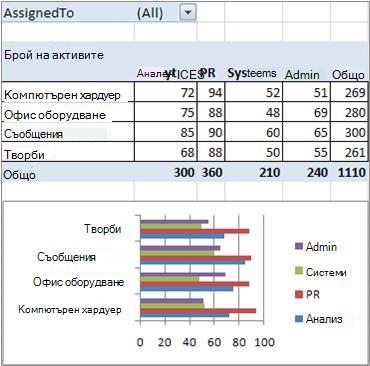This screenshot has width=370, height=366.
Task: Click cell with value 94
Action: coord(211,92)
